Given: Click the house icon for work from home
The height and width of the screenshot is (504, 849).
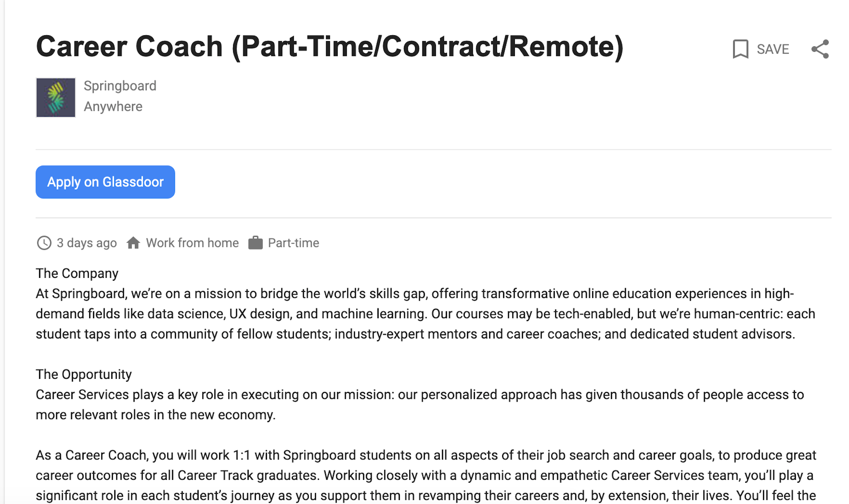Looking at the screenshot, I should click(133, 243).
